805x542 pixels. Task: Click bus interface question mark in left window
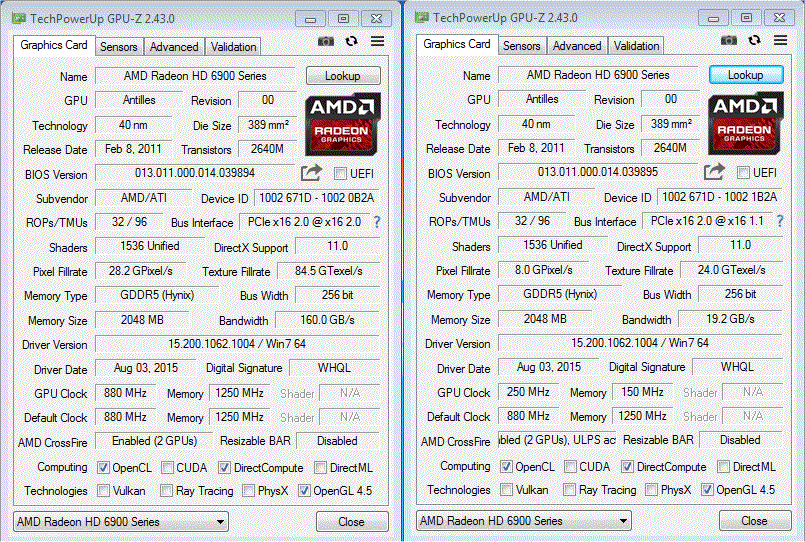coord(377,222)
